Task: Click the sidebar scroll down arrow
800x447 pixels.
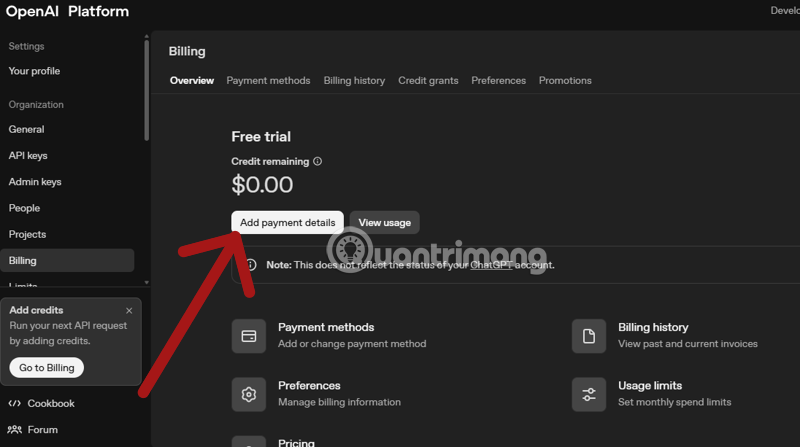Action: tap(146, 282)
